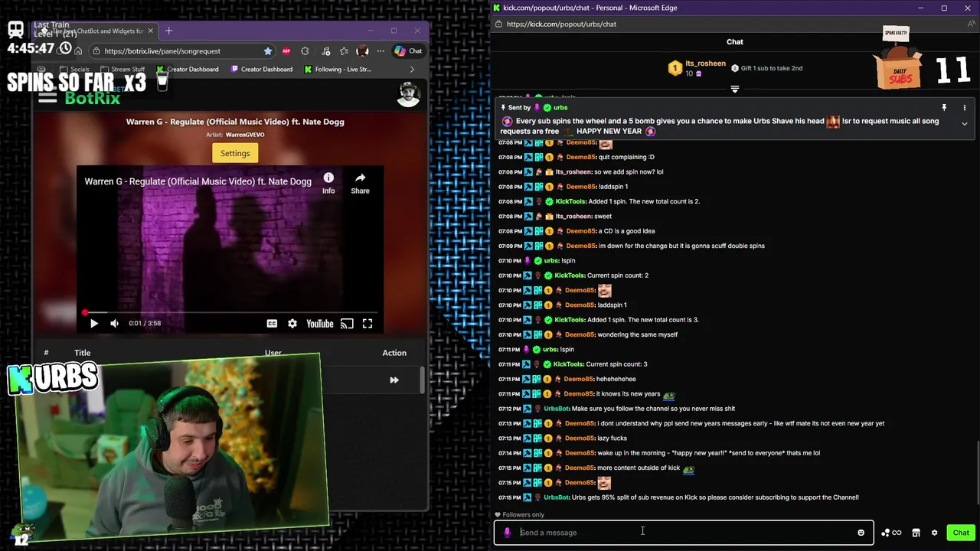Click the Send a message field
The width and height of the screenshot is (980, 551).
pyautogui.click(x=685, y=533)
